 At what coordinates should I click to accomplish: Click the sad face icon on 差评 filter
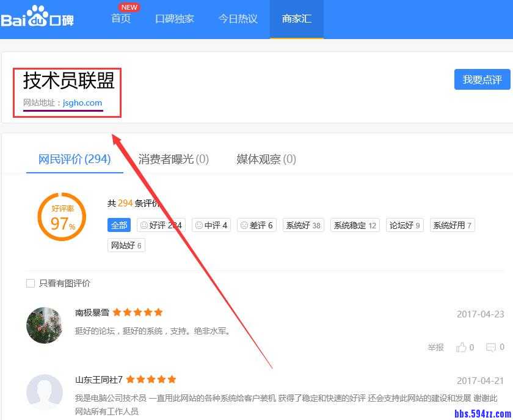(245, 225)
